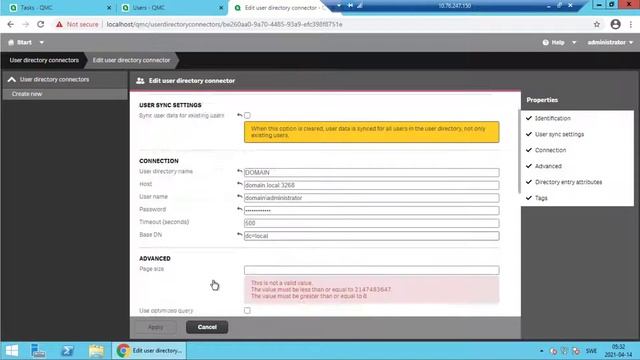Show hidden system tray icons
640x360 pixels.
tap(542, 351)
